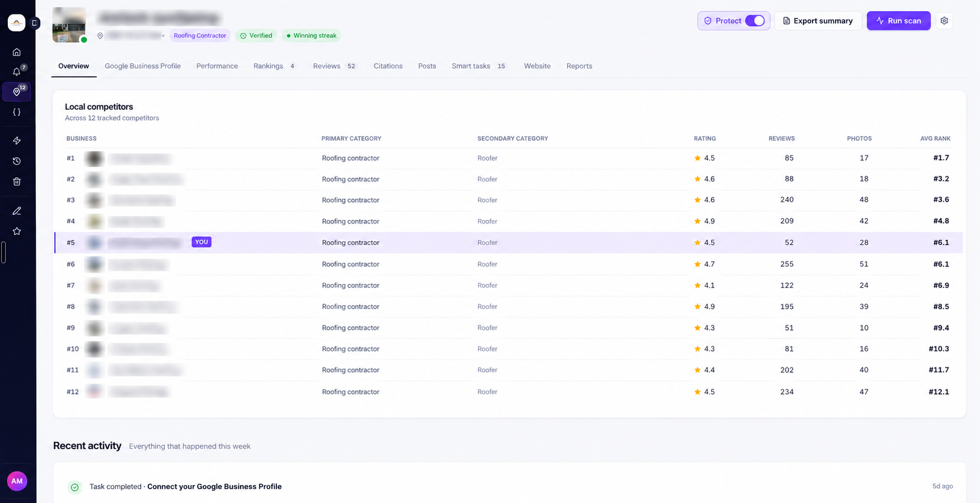The image size is (980, 503).
Task: Click the YOU badge in row #5
Action: pyautogui.click(x=201, y=242)
